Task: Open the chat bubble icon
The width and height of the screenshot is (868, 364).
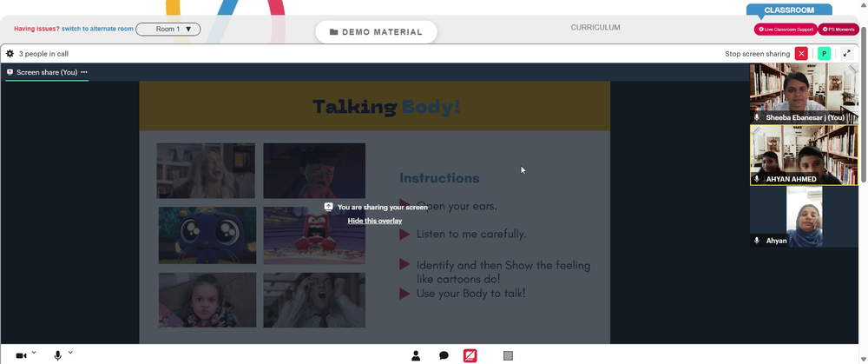Action: 444,355
